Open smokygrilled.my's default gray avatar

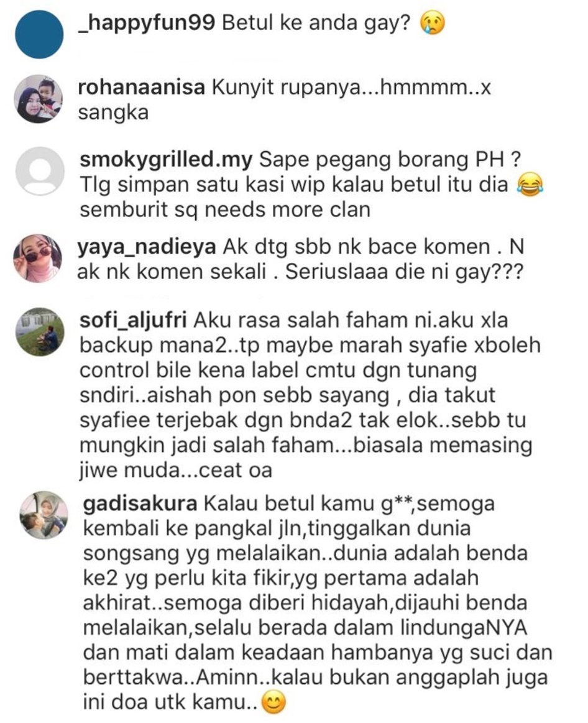(x=39, y=170)
